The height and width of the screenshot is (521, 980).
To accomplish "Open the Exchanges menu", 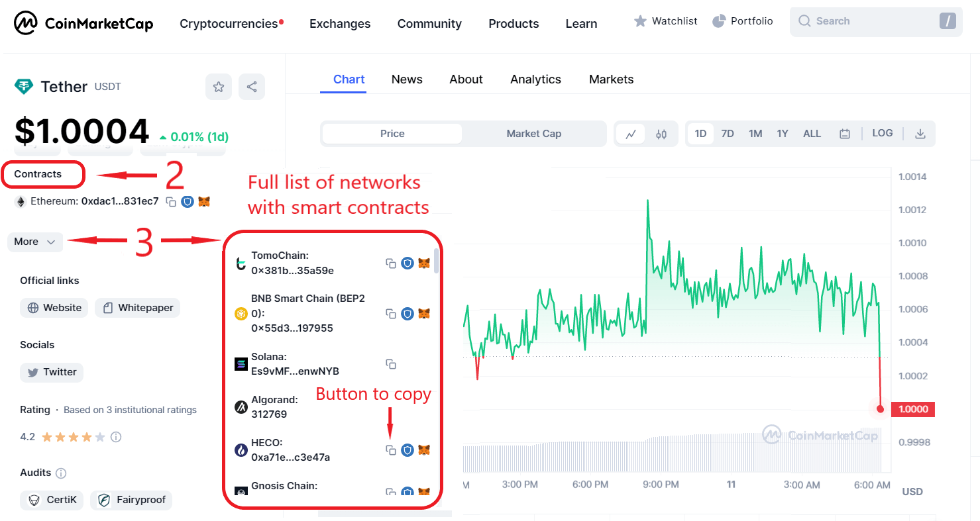I will [340, 24].
